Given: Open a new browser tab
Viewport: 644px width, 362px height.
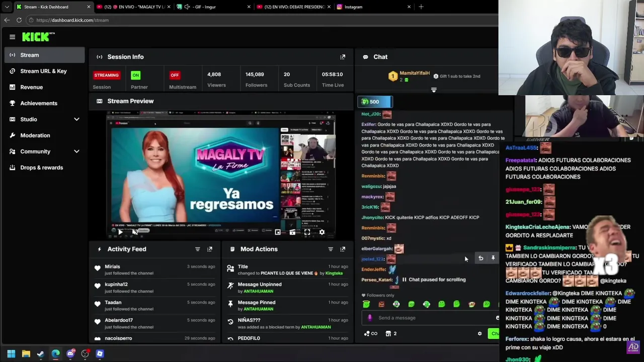Looking at the screenshot, I should pos(421,7).
